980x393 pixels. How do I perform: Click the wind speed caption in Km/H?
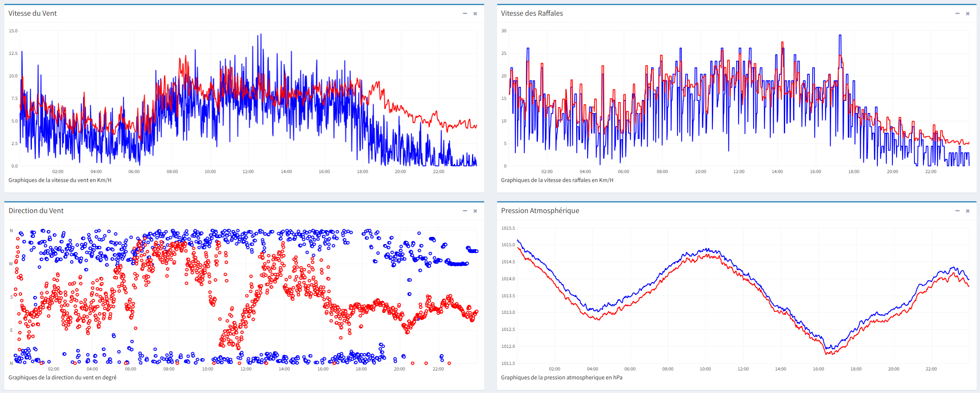coord(60,180)
